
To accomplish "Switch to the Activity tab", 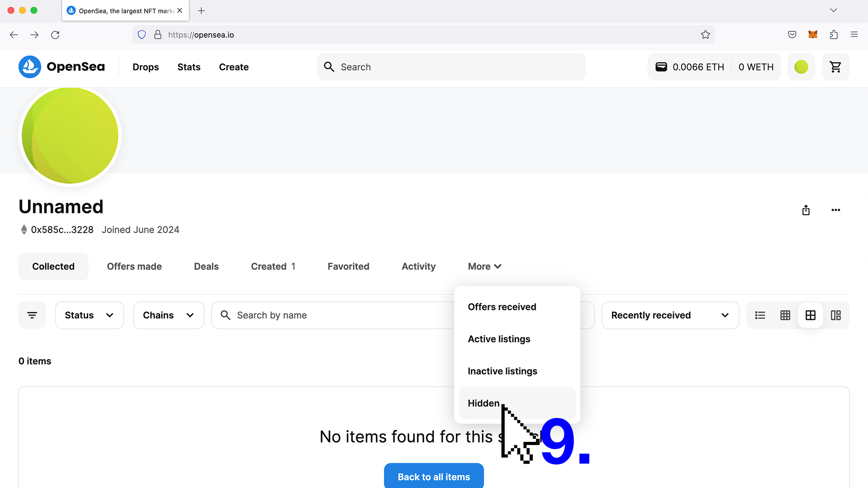I will tap(419, 267).
